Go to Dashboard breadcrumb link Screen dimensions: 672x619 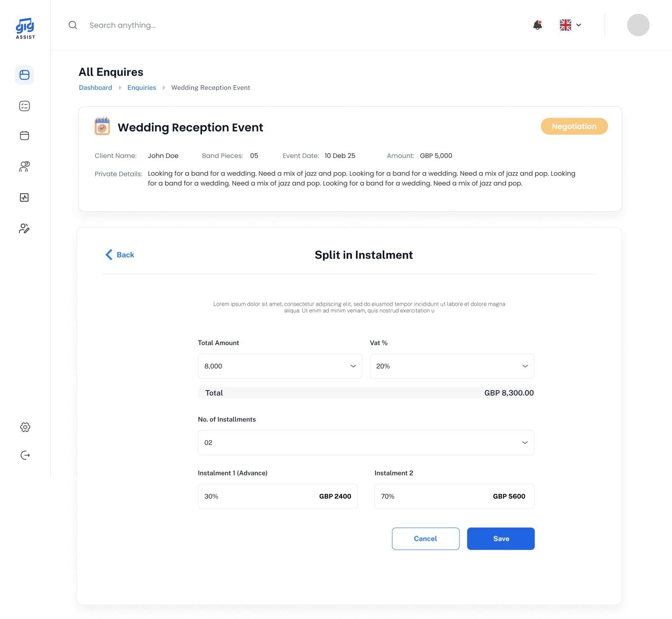click(x=95, y=87)
